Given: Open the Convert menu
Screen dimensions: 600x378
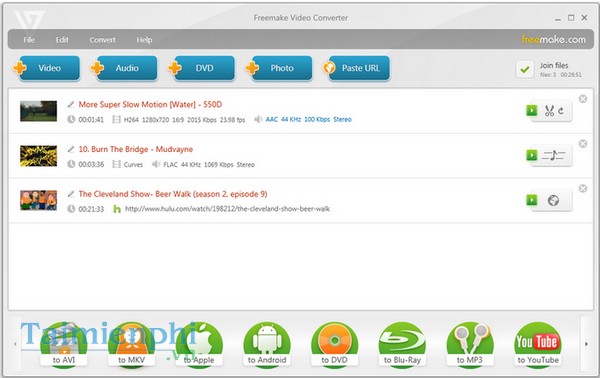Looking at the screenshot, I should click(102, 40).
